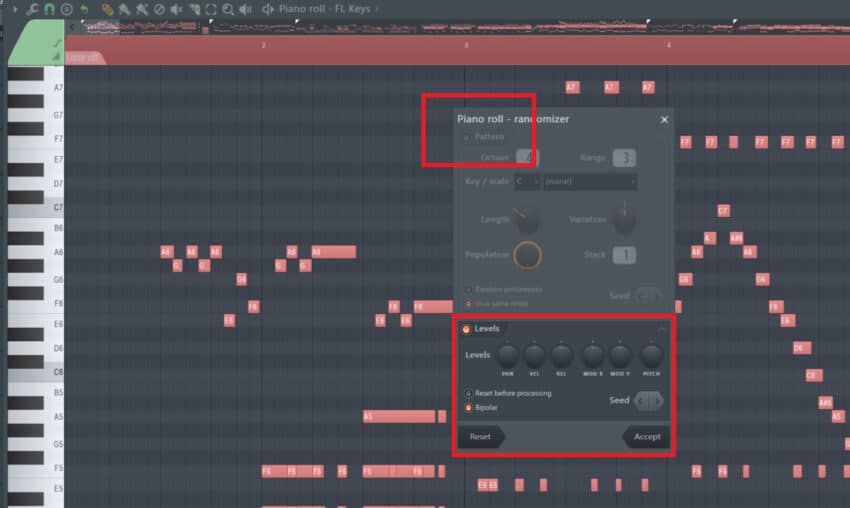Click the PAN levels knob

[508, 354]
